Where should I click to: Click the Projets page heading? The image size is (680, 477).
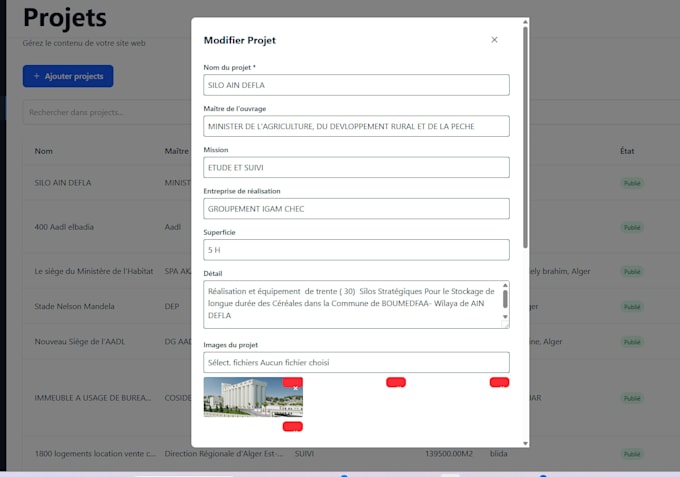65,18
